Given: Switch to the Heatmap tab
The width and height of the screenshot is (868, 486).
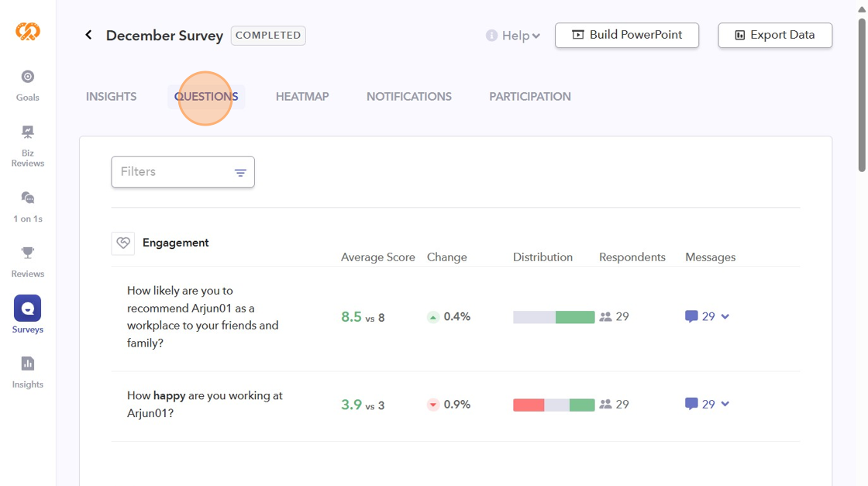Looking at the screenshot, I should click(302, 97).
